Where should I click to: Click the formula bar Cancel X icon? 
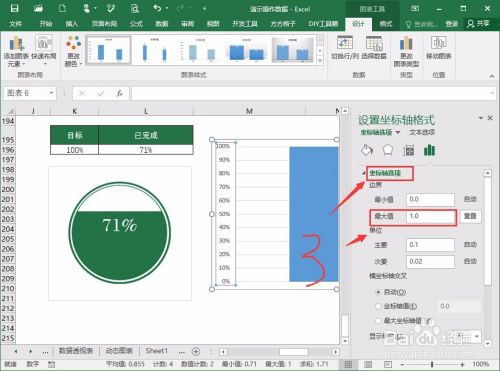82,94
